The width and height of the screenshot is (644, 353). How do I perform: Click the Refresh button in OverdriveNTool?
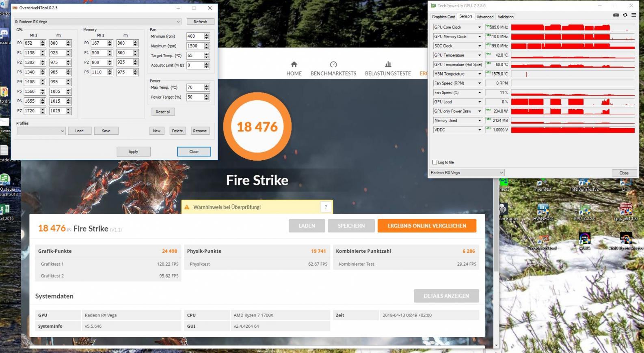pos(201,22)
